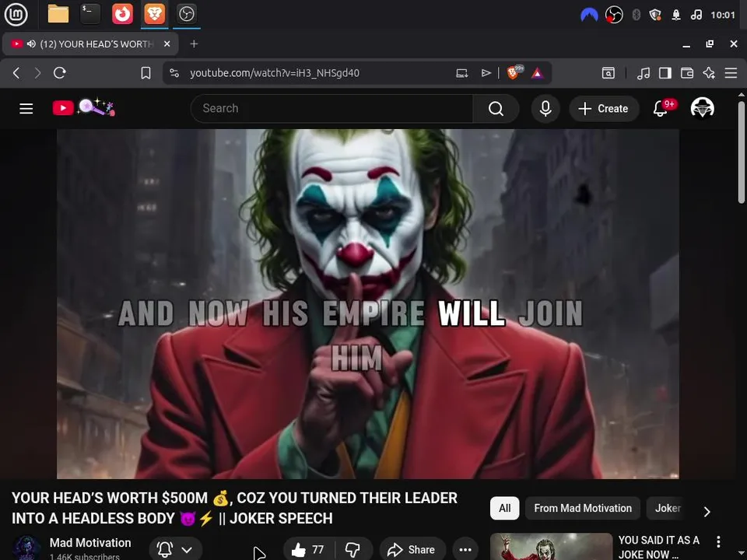Open Brave Rewards triangle icon

(x=538, y=73)
